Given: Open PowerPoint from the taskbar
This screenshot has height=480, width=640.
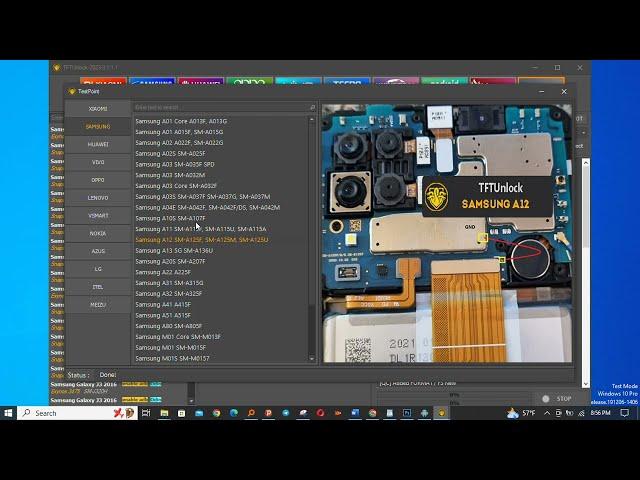Looking at the screenshot, I should (269, 413).
